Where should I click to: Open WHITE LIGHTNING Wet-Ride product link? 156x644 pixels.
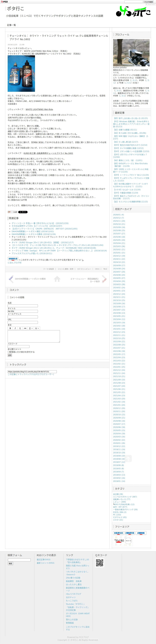tap(39, 109)
